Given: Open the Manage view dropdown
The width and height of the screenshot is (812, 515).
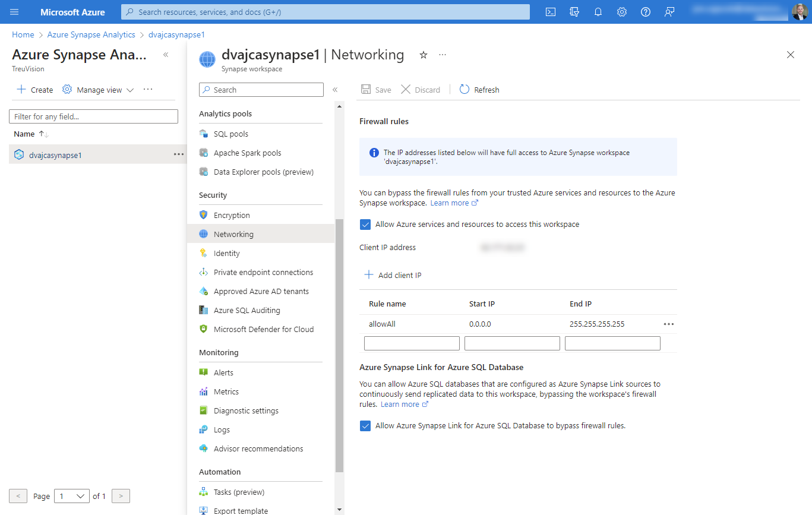Looking at the screenshot, I should pos(99,90).
